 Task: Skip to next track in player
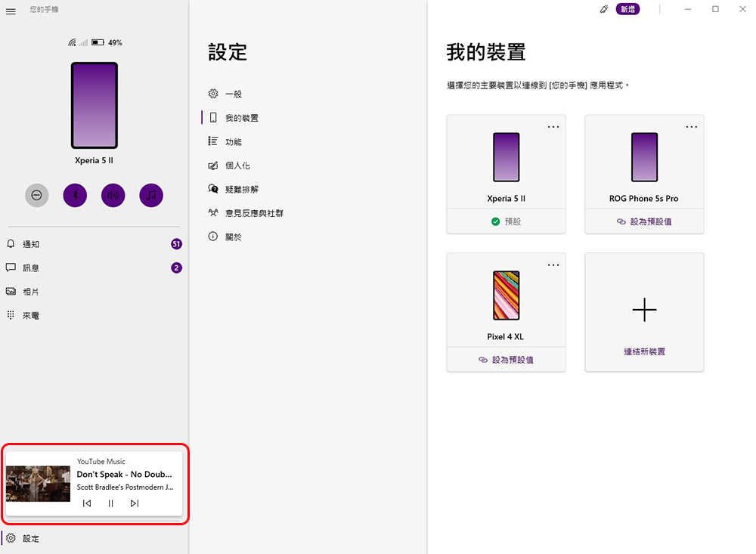click(x=135, y=503)
